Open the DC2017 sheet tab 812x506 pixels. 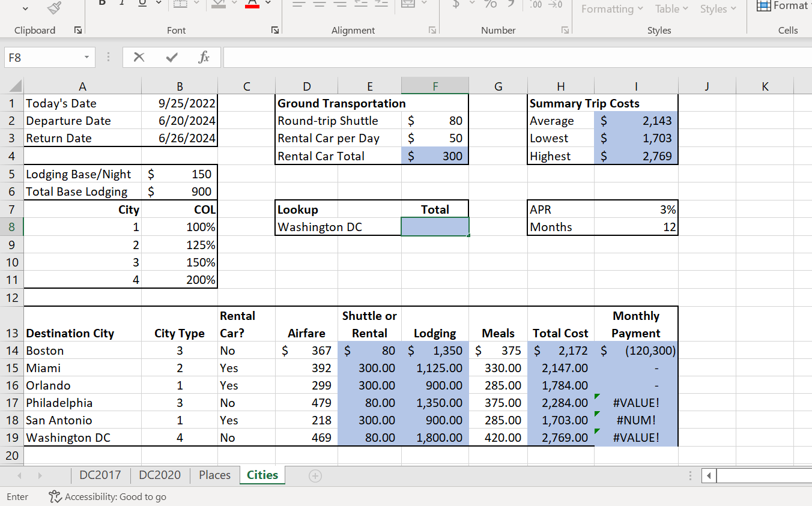pos(100,475)
